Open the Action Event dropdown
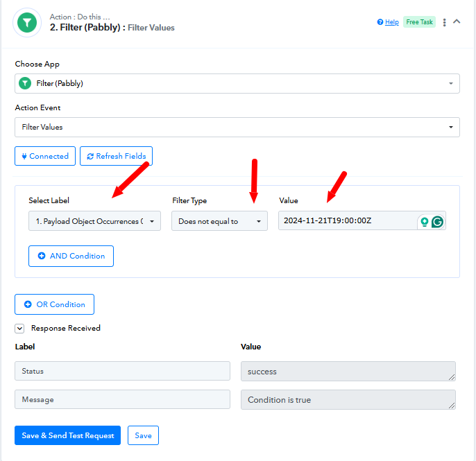Image resolution: width=476 pixels, height=461 pixels. point(237,127)
